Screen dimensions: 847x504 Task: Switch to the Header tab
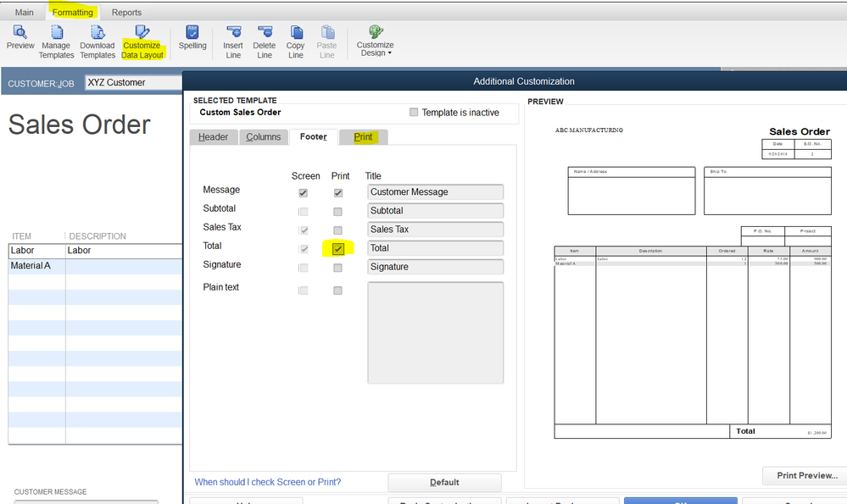[x=214, y=137]
